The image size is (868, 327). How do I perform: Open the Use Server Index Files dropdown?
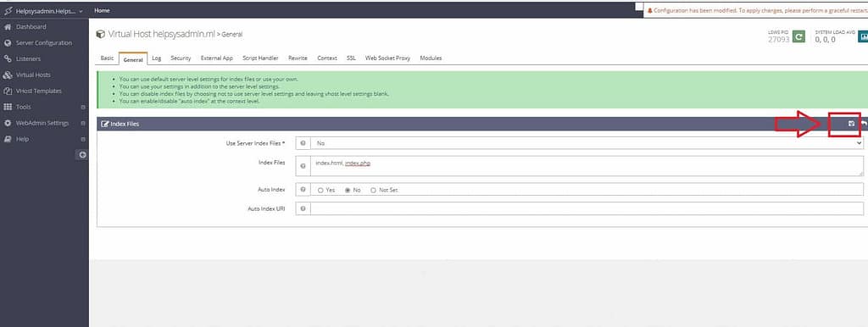(587, 143)
